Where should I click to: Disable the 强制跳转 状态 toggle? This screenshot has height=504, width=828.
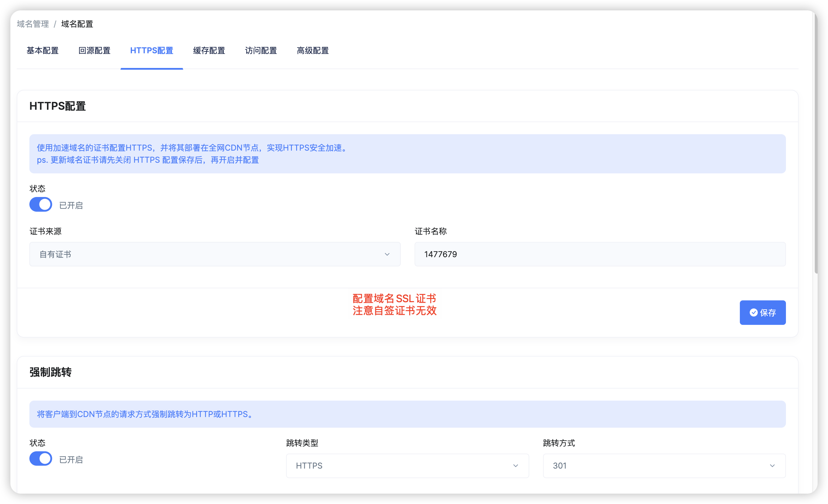(41, 458)
